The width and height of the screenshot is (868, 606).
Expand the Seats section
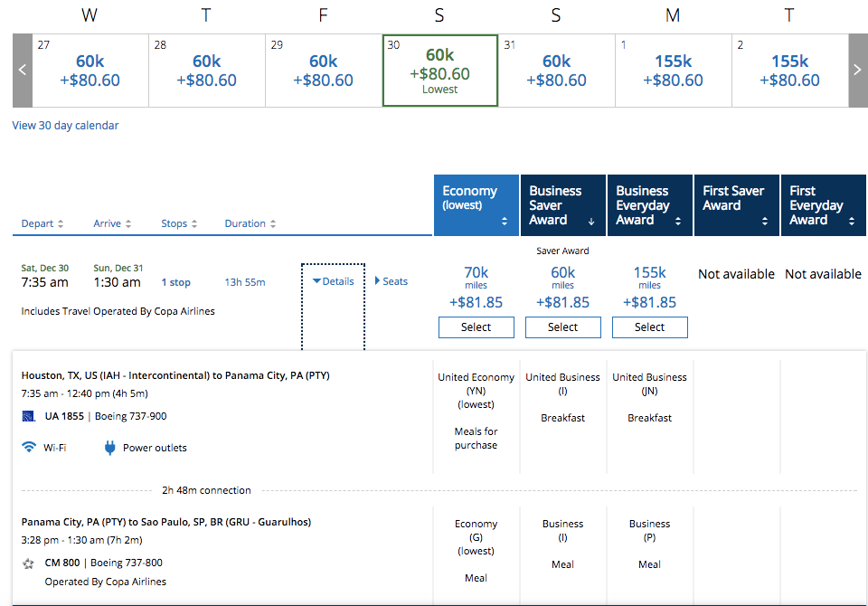click(391, 281)
